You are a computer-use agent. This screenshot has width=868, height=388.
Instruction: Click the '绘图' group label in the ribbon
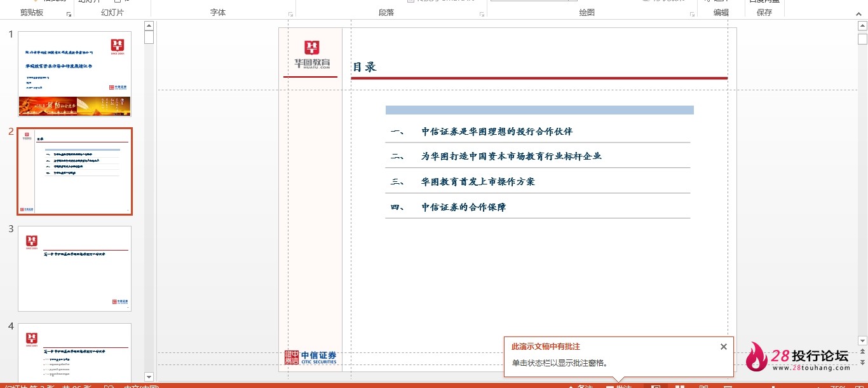[x=587, y=13]
